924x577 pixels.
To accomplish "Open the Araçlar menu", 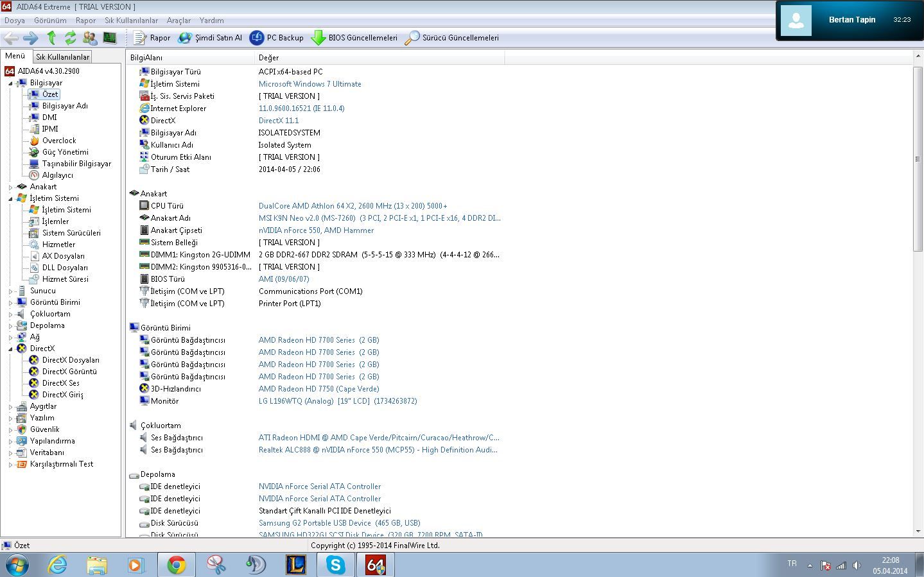I will coord(179,21).
